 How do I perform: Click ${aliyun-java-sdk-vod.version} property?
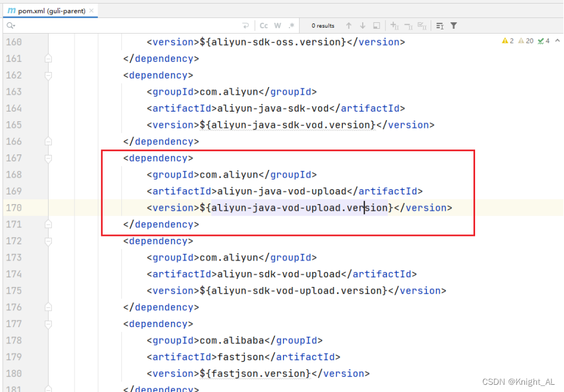point(287,125)
